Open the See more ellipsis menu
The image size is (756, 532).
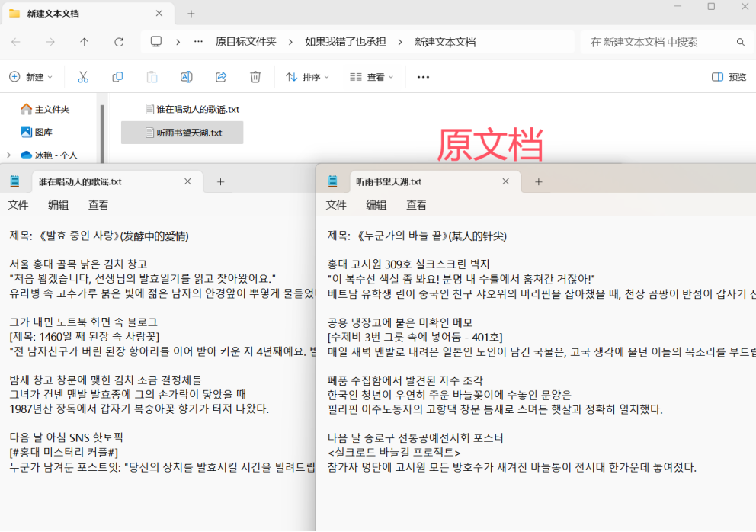click(x=424, y=77)
